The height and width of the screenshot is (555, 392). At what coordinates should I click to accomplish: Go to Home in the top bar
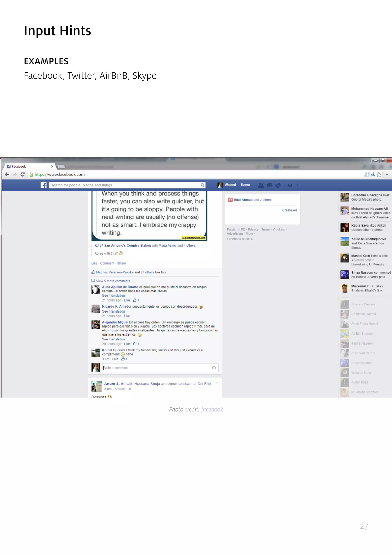point(245,185)
